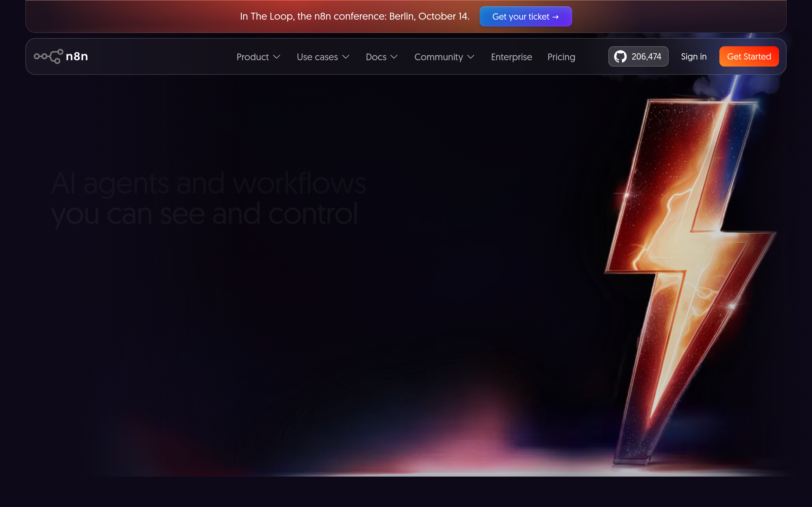The image size is (812, 507).
Task: Click the AI agents and workflows headline
Action: 208,198
